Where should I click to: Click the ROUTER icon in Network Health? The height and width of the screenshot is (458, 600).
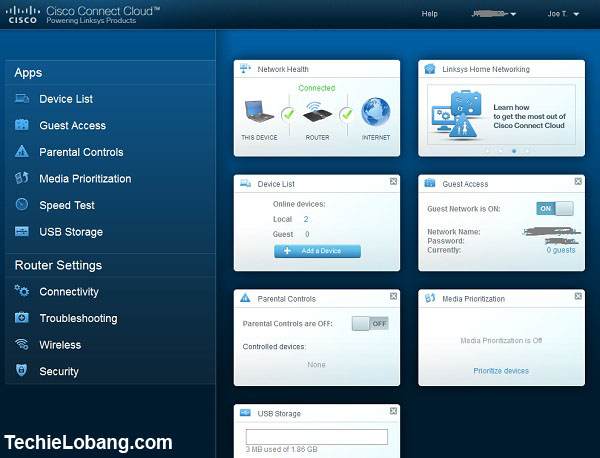(x=317, y=112)
